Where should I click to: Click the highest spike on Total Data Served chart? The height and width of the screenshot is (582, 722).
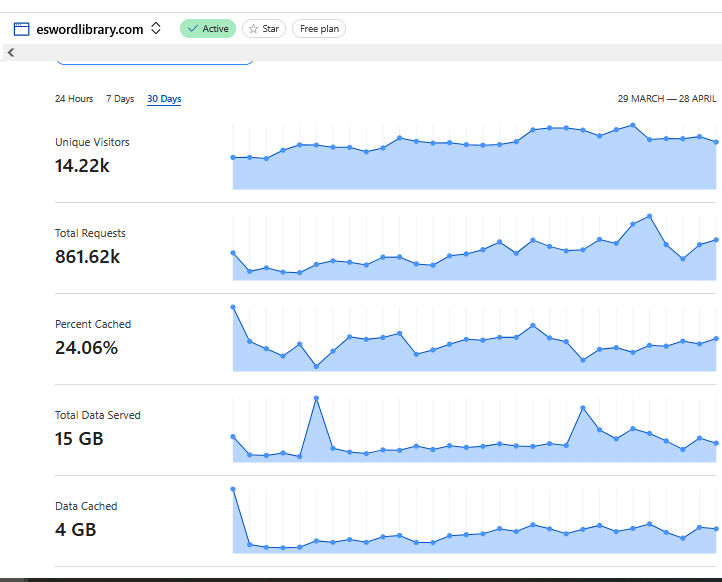pyautogui.click(x=316, y=398)
